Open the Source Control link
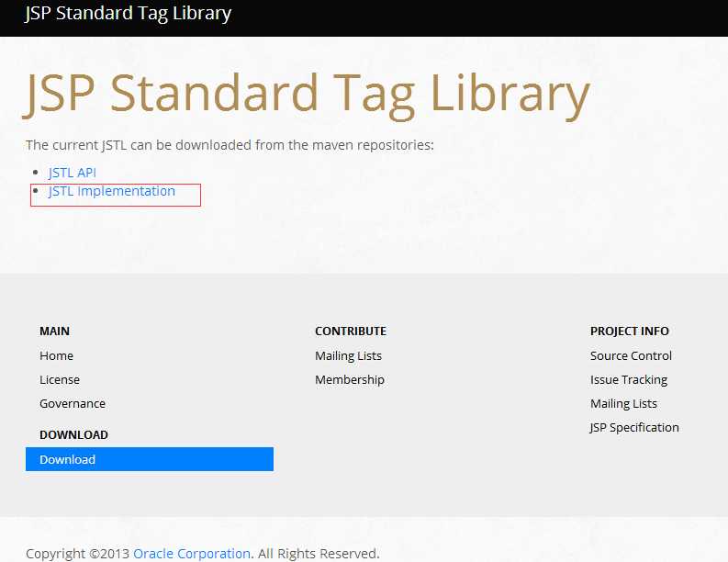Image resolution: width=728 pixels, height=562 pixels. click(x=631, y=355)
